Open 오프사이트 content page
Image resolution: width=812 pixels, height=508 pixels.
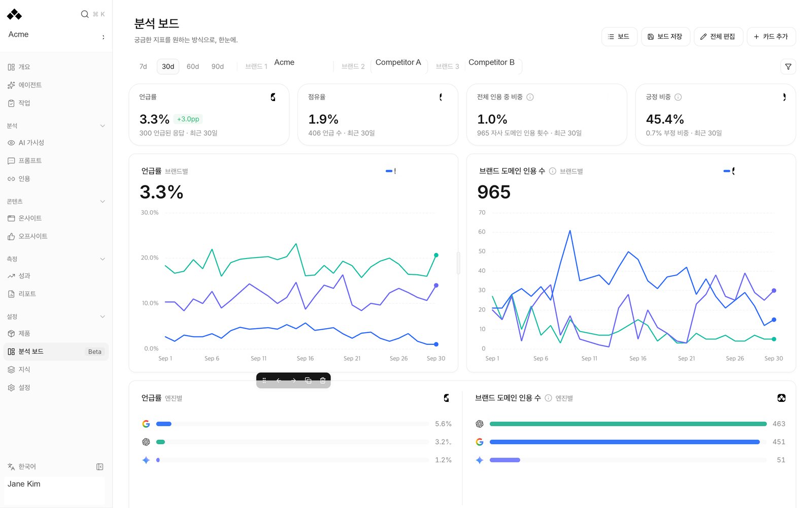[x=56, y=236]
